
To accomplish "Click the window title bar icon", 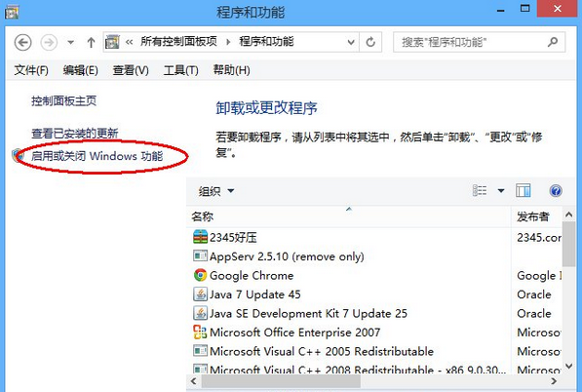I will click(x=12, y=12).
